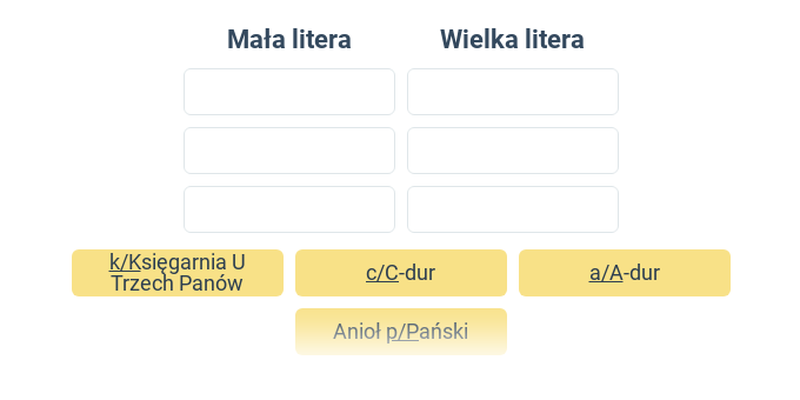Screen dimensions: 800x400
Task: Select the faded "Anioł p/Pański" tile
Action: (401, 332)
